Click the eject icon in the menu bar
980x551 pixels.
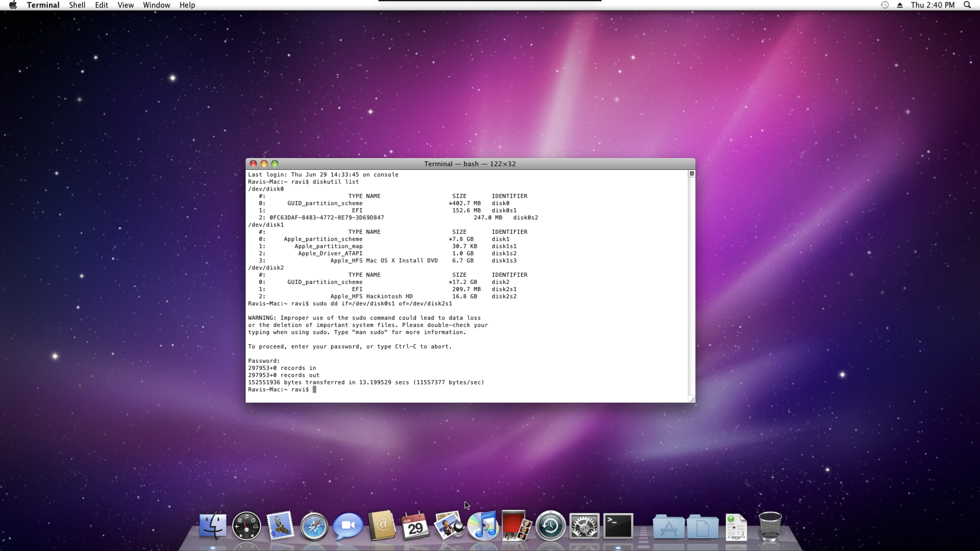click(900, 5)
